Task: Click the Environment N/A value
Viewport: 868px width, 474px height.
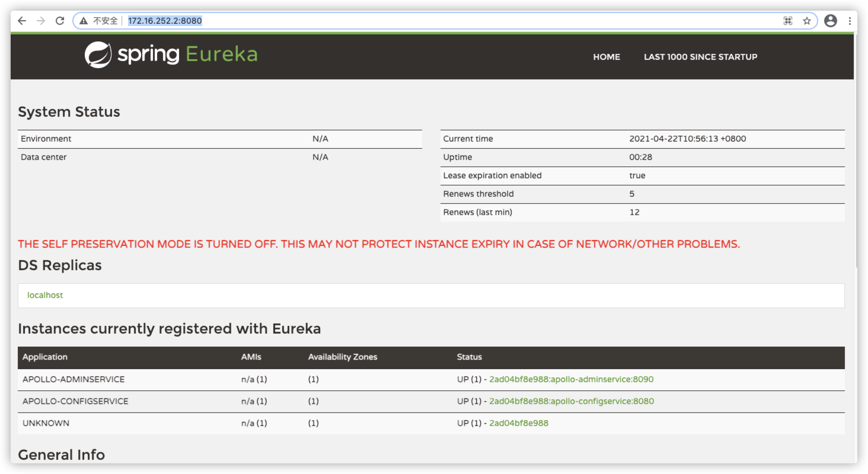Action: coord(320,139)
